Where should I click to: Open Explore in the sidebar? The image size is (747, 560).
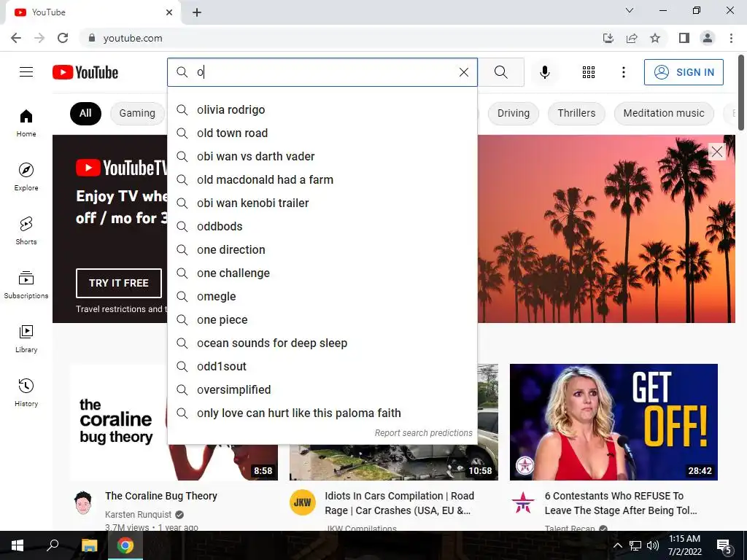[26, 177]
